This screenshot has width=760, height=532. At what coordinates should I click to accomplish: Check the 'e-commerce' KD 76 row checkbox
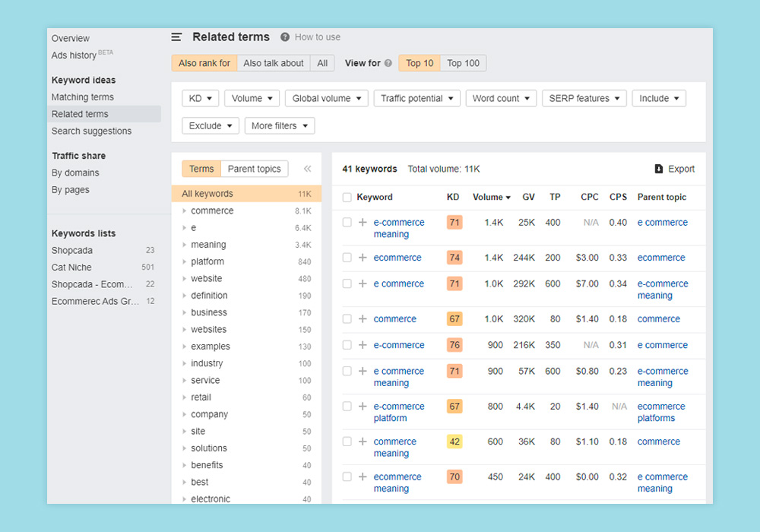point(347,346)
